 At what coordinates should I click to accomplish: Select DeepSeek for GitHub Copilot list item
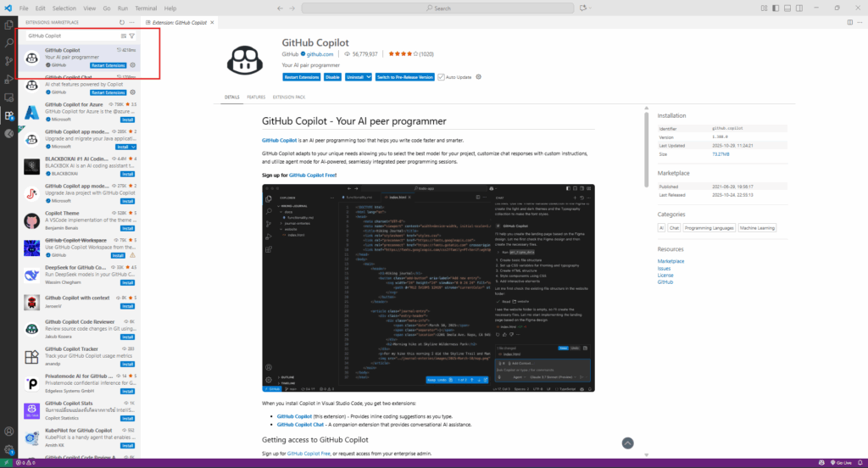click(x=80, y=275)
